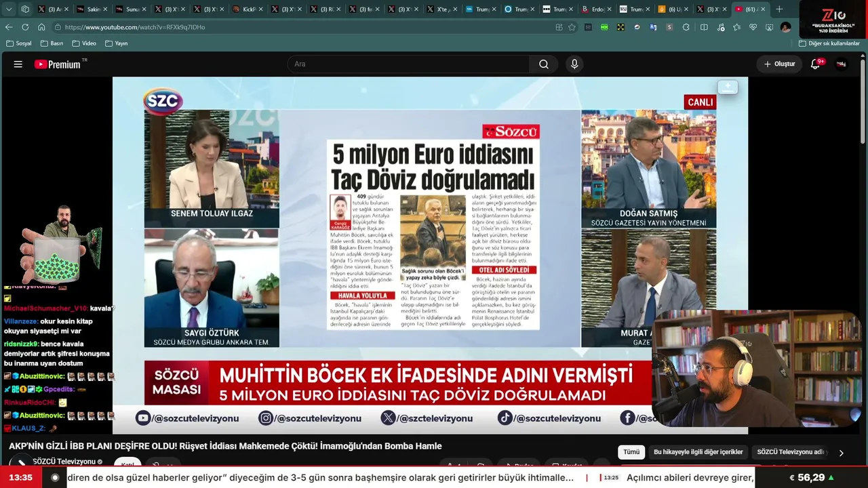Open the browser workspaces icon

tap(25, 9)
